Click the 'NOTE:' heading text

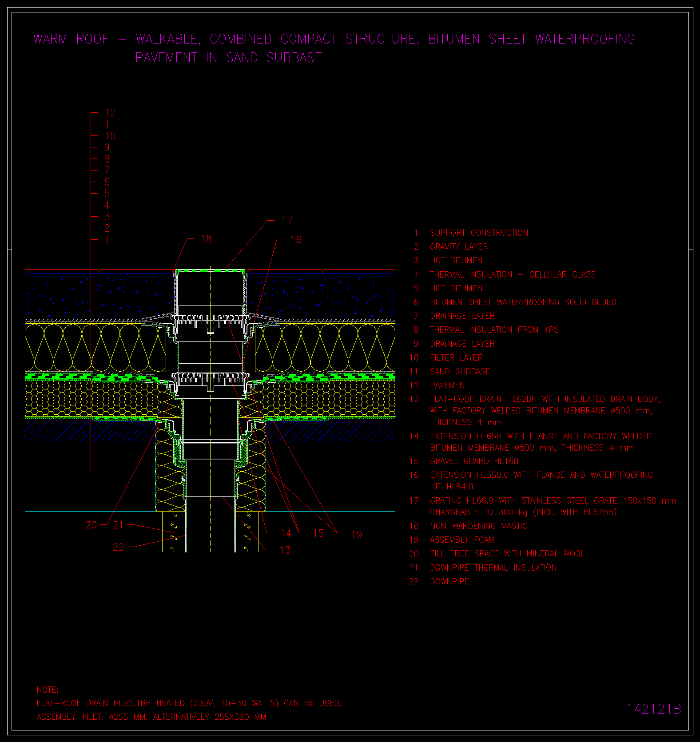pyautogui.click(x=48, y=690)
